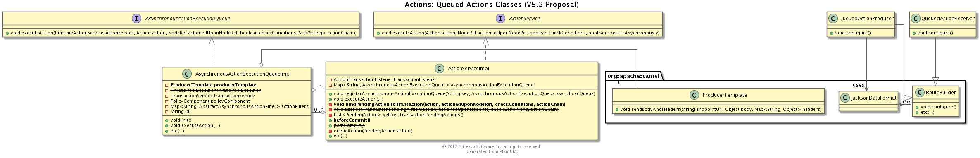Select configure() method in QueuedActionProducer
The image size is (980, 158).
pos(853,33)
